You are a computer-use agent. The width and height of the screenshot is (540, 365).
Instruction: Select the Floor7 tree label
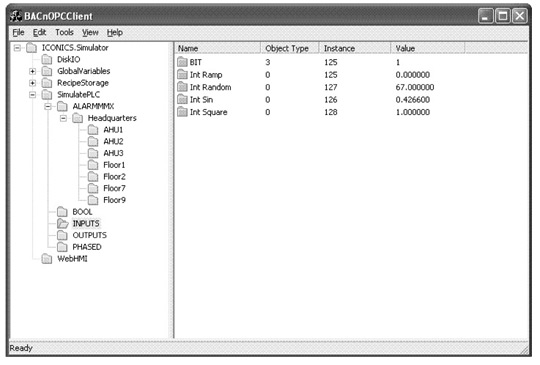click(114, 188)
